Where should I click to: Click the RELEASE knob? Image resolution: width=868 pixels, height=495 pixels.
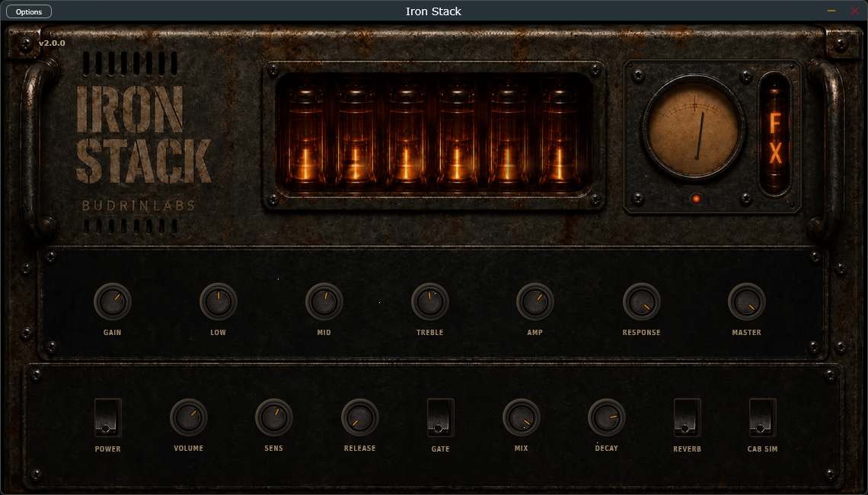tap(360, 417)
